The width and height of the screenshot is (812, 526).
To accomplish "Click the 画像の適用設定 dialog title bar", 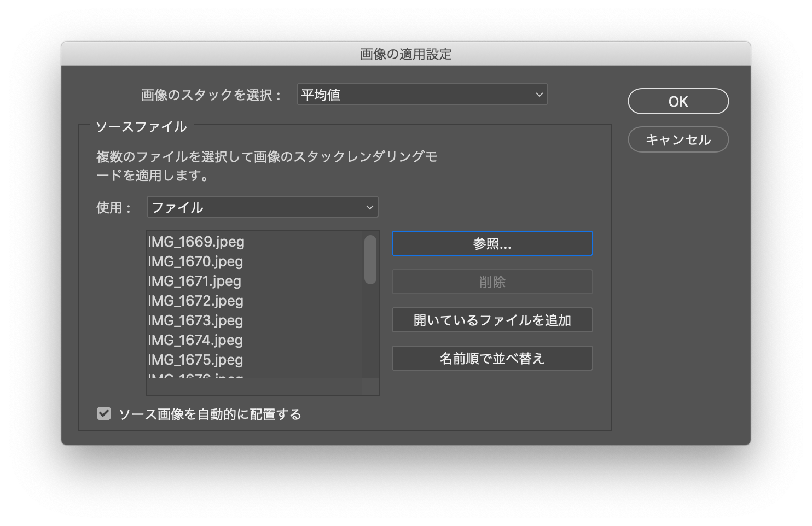I will pos(405,54).
